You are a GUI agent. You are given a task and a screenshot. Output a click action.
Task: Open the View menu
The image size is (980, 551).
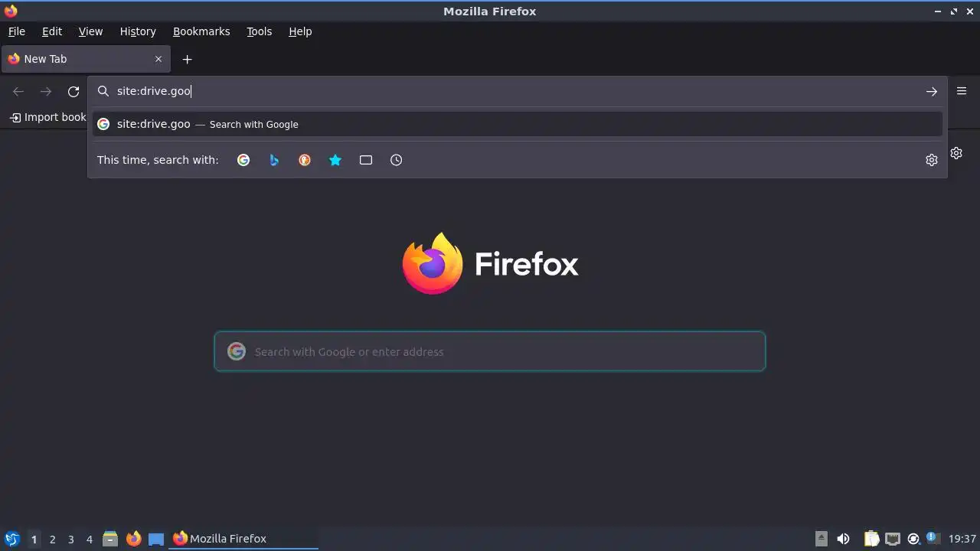coord(90,31)
